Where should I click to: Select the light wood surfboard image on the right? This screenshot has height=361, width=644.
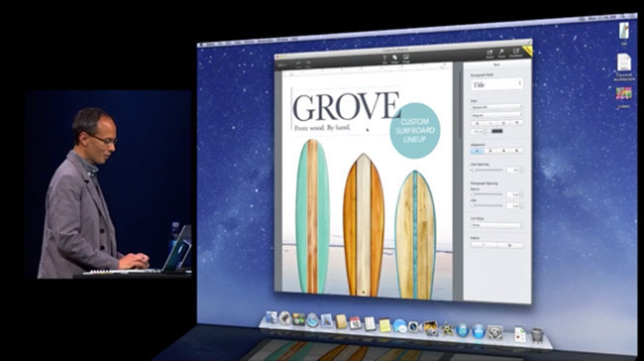[415, 235]
